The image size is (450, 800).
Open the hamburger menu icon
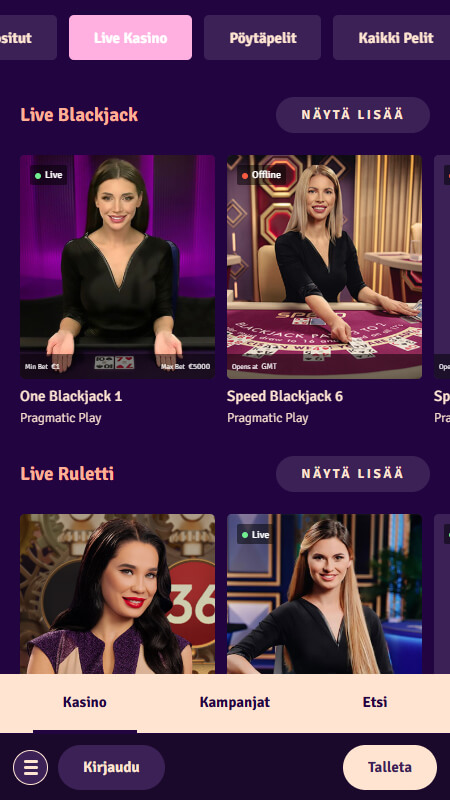click(x=31, y=767)
